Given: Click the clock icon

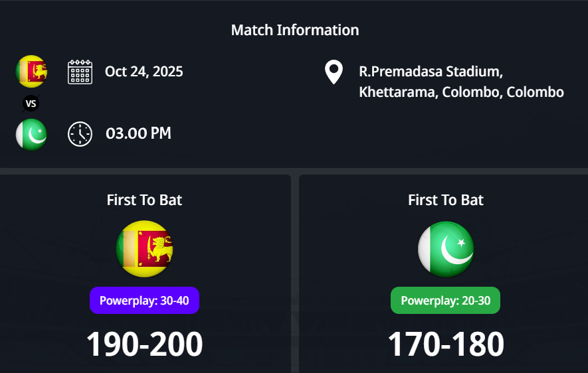Looking at the screenshot, I should click(x=80, y=134).
